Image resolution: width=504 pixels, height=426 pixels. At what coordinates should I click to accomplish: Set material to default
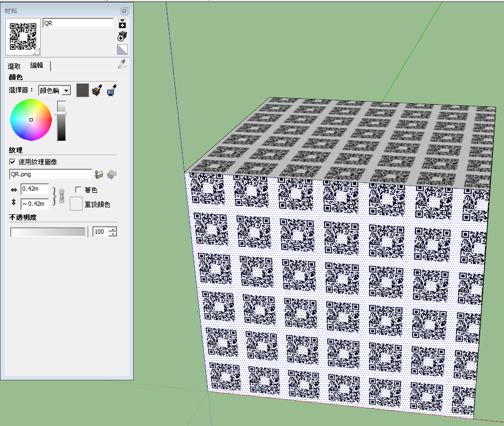coord(122,49)
